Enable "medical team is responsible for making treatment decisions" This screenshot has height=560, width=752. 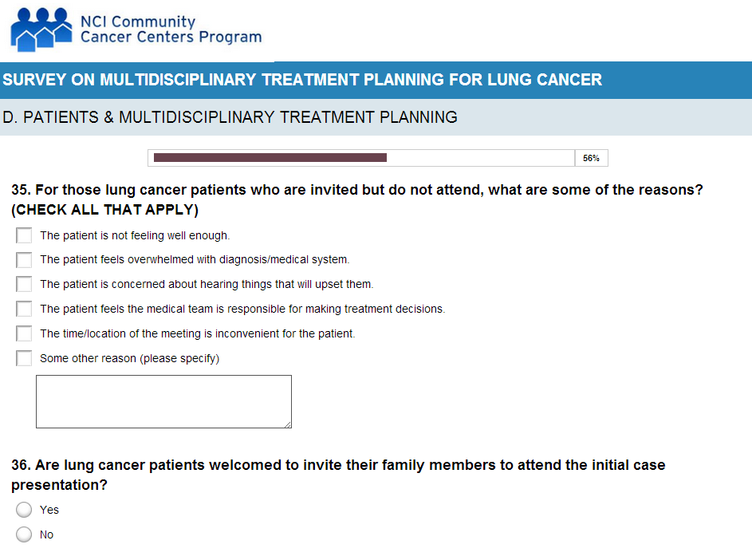pos(24,309)
